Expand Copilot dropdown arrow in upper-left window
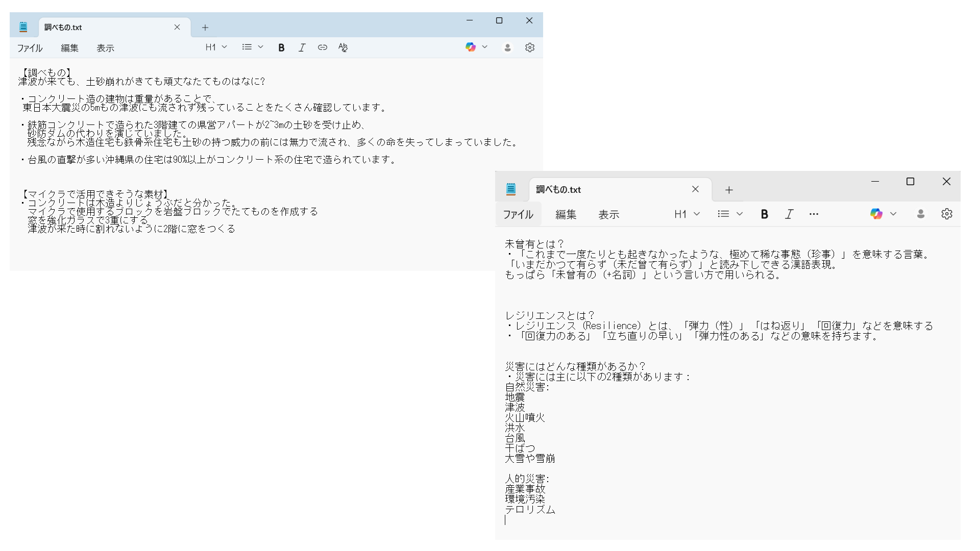 (x=485, y=47)
